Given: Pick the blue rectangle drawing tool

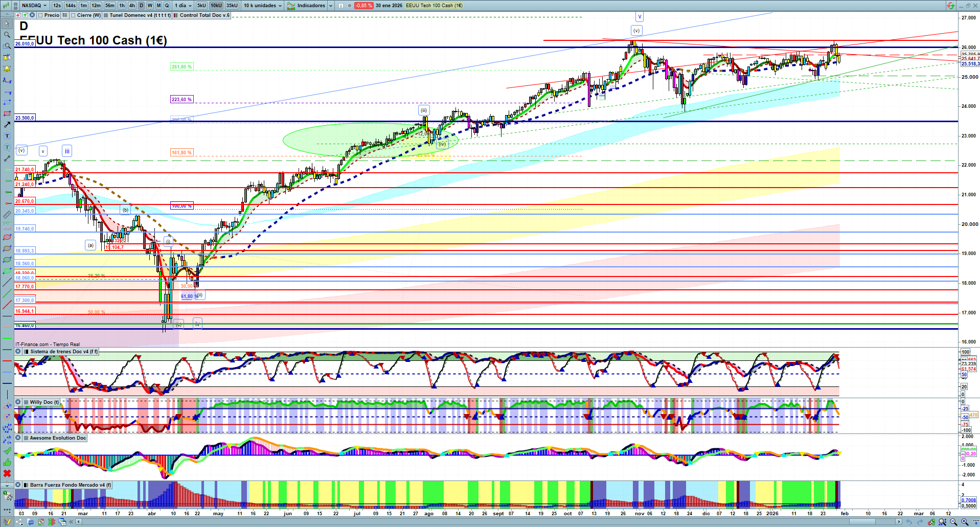Looking at the screenshot, I should [x=7, y=102].
